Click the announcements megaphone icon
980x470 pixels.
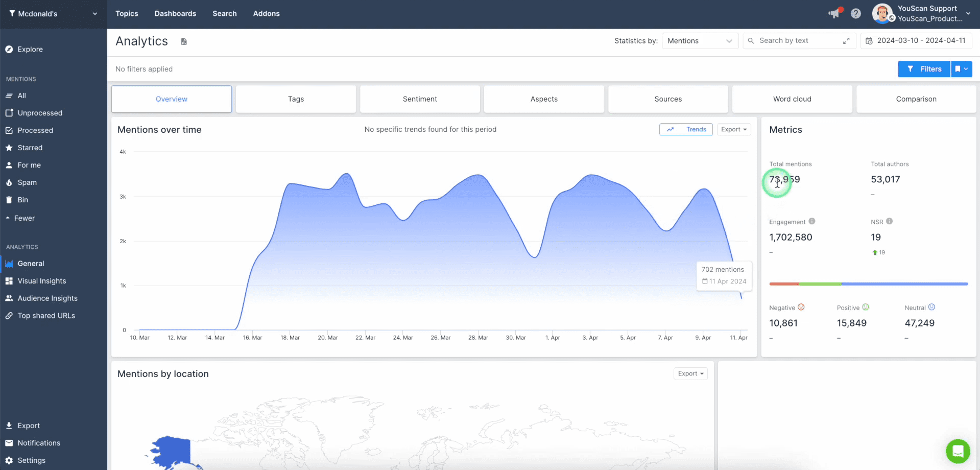pos(834,13)
